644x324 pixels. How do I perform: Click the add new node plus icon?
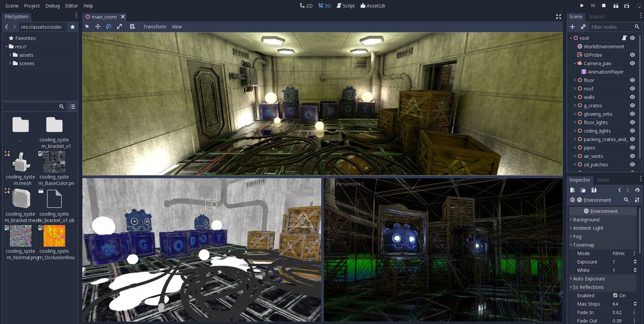tap(572, 27)
